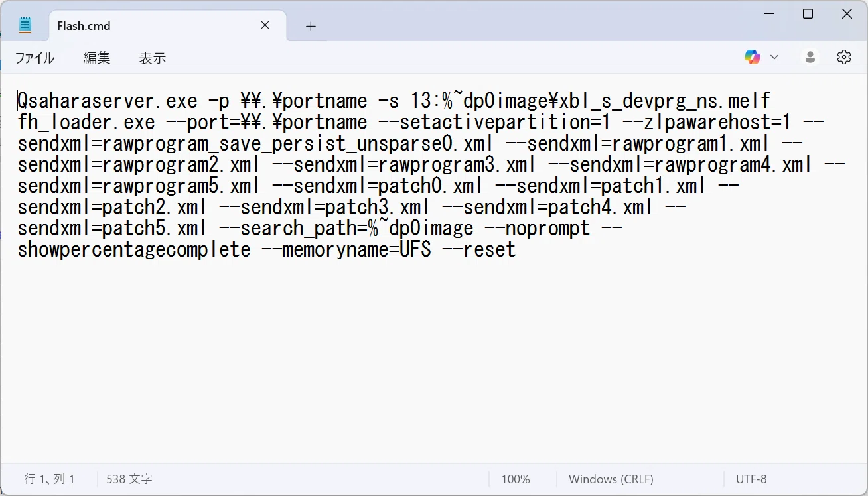The height and width of the screenshot is (496, 868).
Task: Expand the Copilot dropdown arrow
Action: 774,57
